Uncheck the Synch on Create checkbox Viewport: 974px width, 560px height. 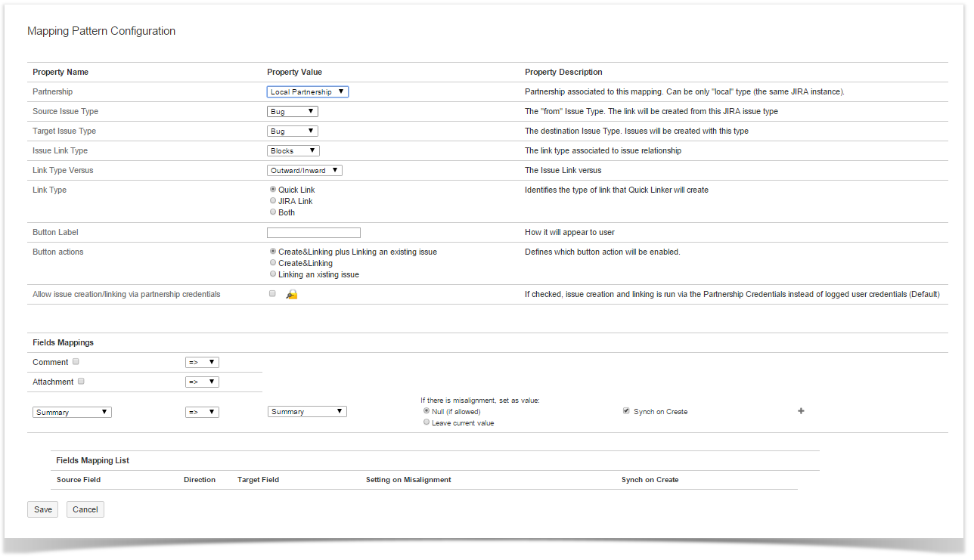[625, 411]
